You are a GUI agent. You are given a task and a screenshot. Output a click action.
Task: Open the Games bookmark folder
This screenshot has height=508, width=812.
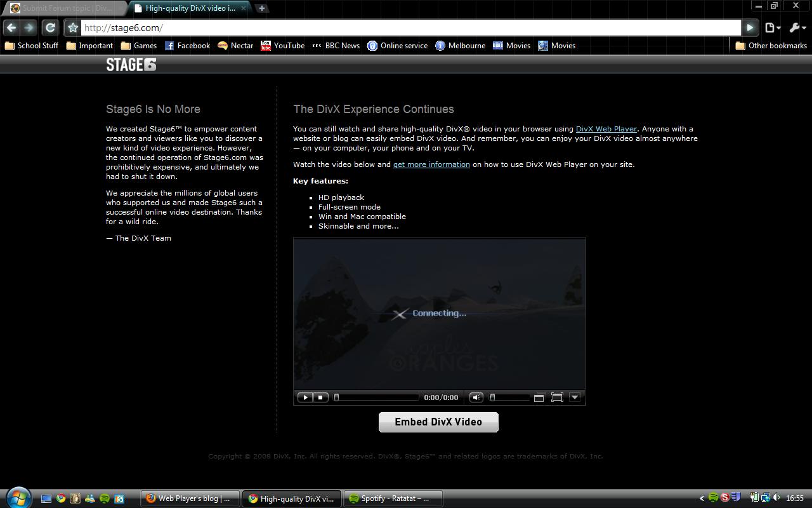tap(139, 46)
